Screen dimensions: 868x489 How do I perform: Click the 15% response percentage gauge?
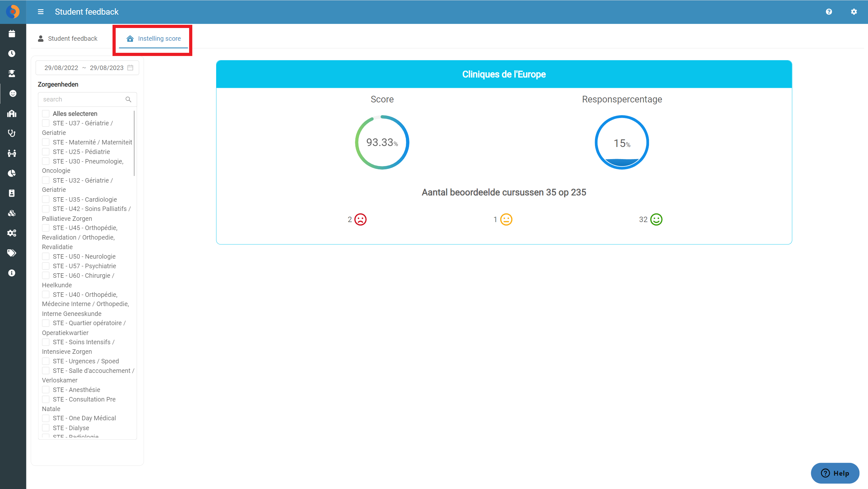(622, 142)
